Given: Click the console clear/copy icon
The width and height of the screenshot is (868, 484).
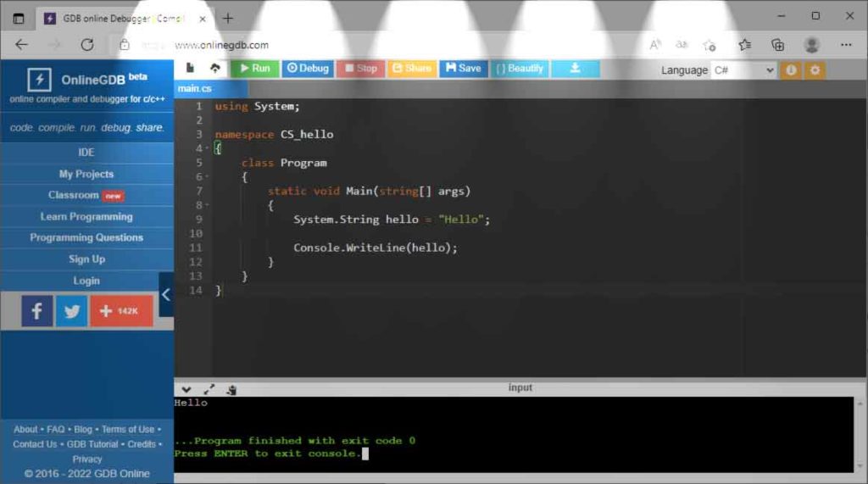Looking at the screenshot, I should (x=231, y=389).
